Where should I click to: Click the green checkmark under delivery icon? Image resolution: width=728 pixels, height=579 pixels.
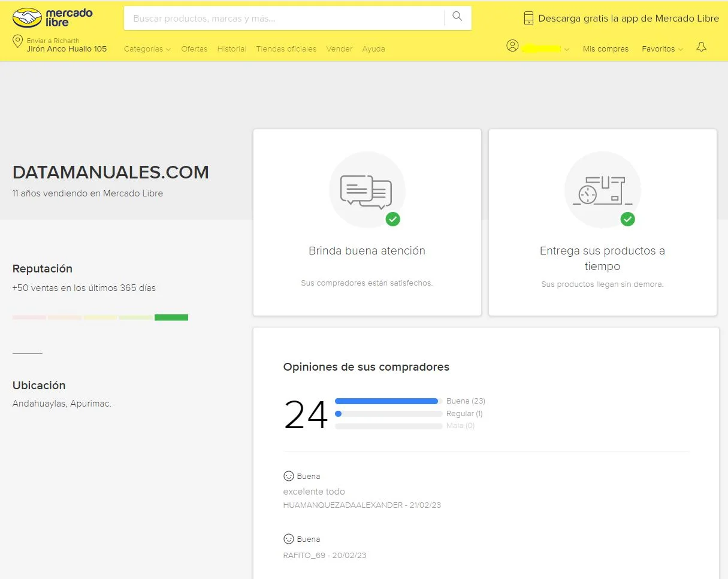[x=627, y=219]
